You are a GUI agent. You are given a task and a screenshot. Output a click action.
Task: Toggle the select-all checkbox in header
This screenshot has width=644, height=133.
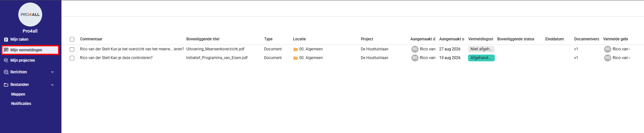click(x=72, y=39)
